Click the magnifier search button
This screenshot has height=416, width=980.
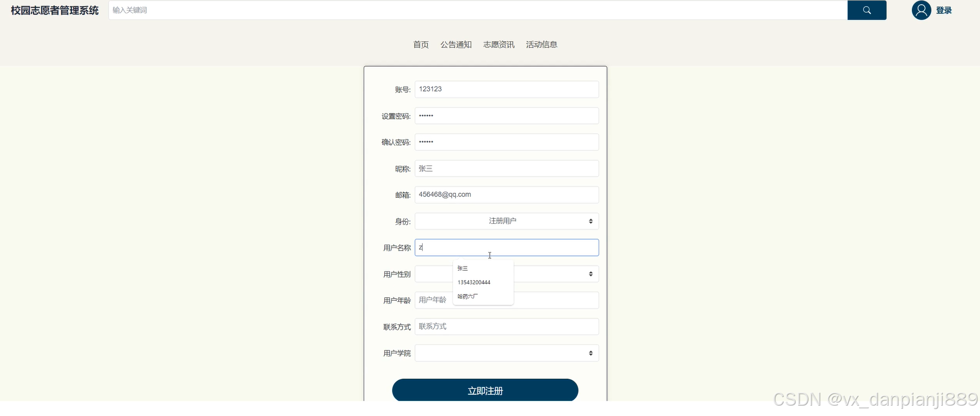point(867,10)
